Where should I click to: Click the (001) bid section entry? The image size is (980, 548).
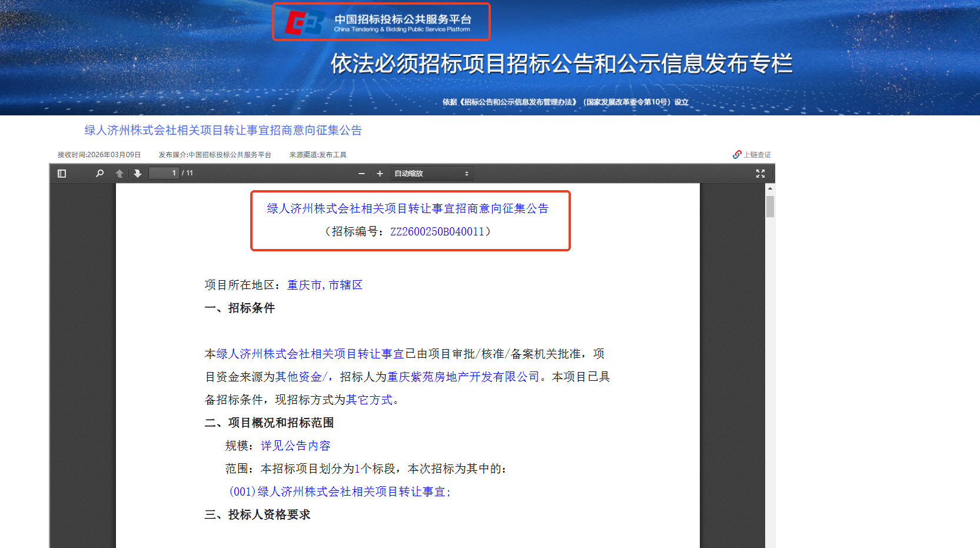tap(340, 492)
